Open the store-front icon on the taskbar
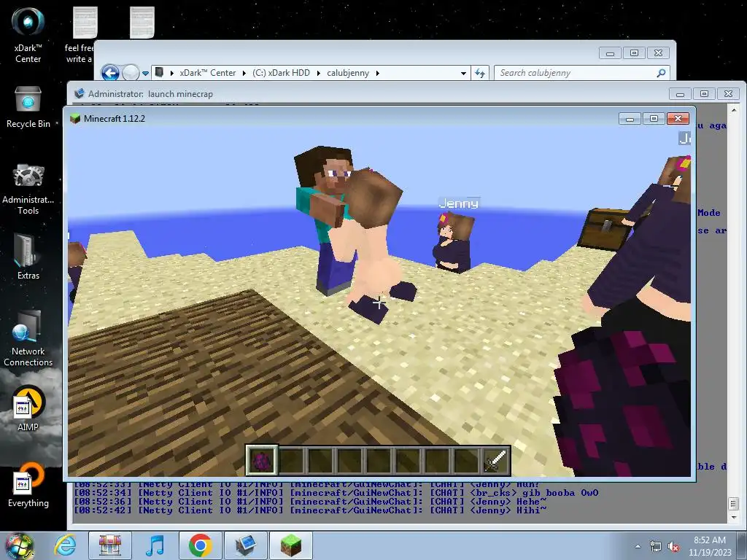Image resolution: width=747 pixels, height=560 pixels. [x=109, y=545]
